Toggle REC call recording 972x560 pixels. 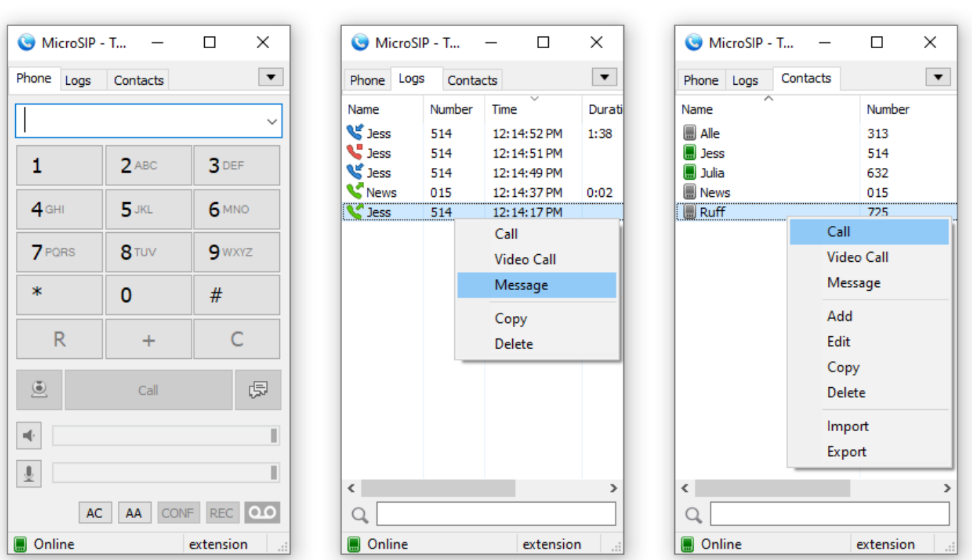(222, 512)
